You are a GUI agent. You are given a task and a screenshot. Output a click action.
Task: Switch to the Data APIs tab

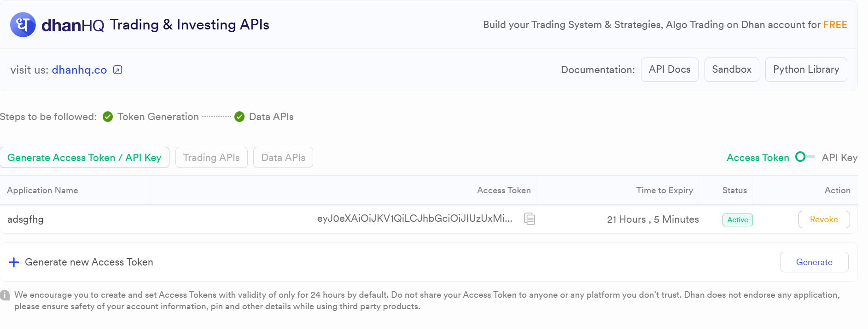tap(283, 157)
